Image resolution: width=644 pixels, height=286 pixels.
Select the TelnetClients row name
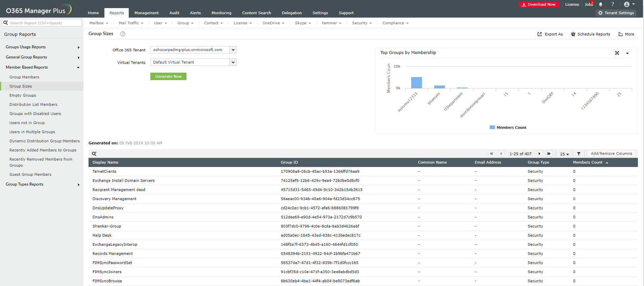pyautogui.click(x=104, y=171)
